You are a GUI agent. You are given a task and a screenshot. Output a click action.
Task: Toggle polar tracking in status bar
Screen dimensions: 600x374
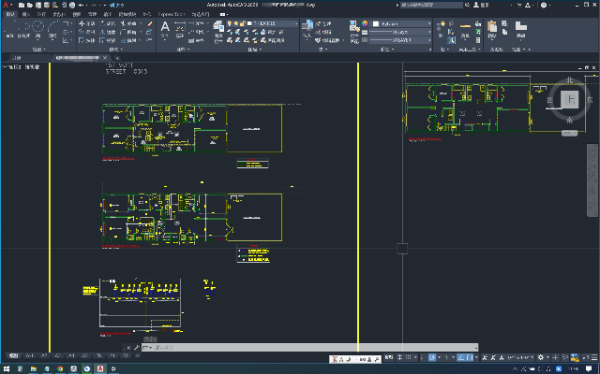pos(432,357)
